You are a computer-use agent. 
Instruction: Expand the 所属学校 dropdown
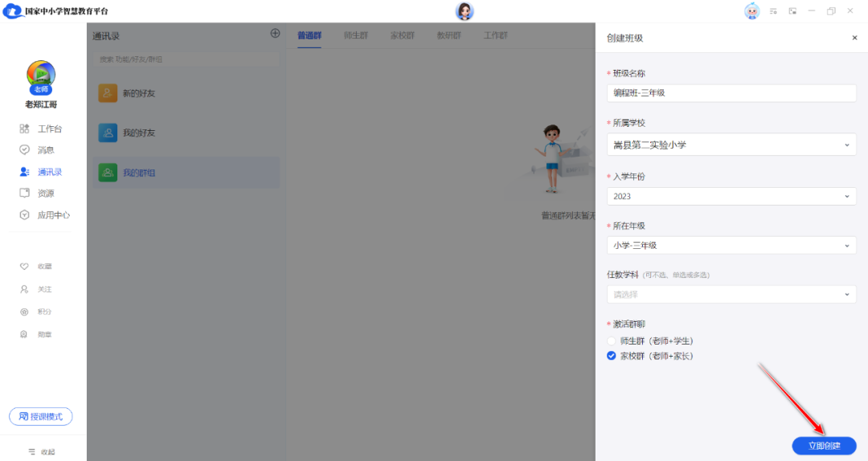point(731,145)
